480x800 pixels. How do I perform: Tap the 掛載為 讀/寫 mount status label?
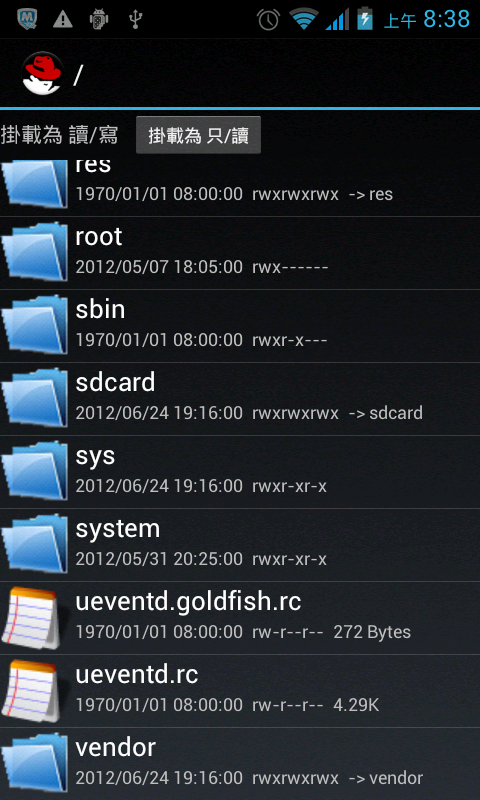coord(59,136)
